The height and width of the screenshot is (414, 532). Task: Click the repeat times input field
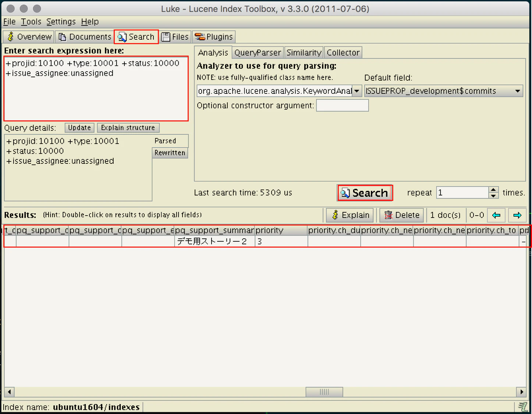[462, 192]
